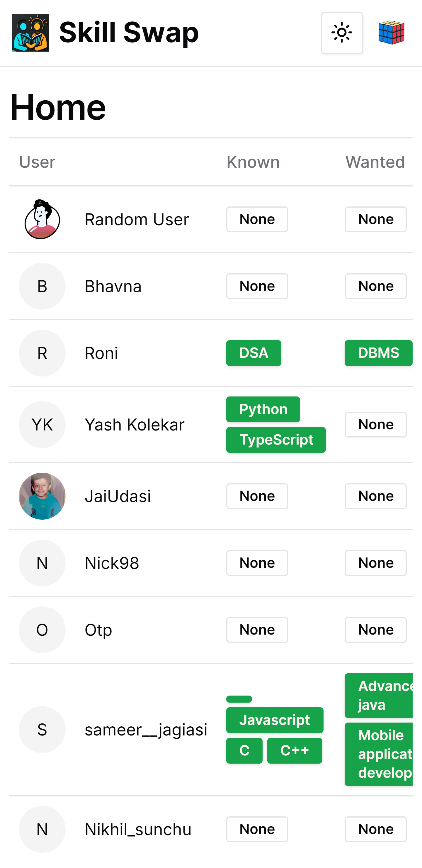Click the 'YK' avatar for Yash Kolekar
This screenshot has height=868, width=422.
[x=42, y=424]
